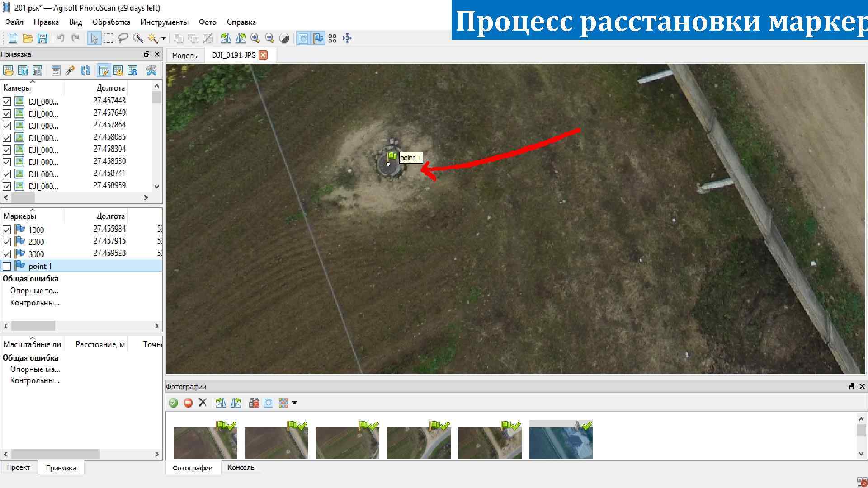This screenshot has height=488, width=868.
Task: Select the rectangle selection tool
Action: [x=108, y=38]
